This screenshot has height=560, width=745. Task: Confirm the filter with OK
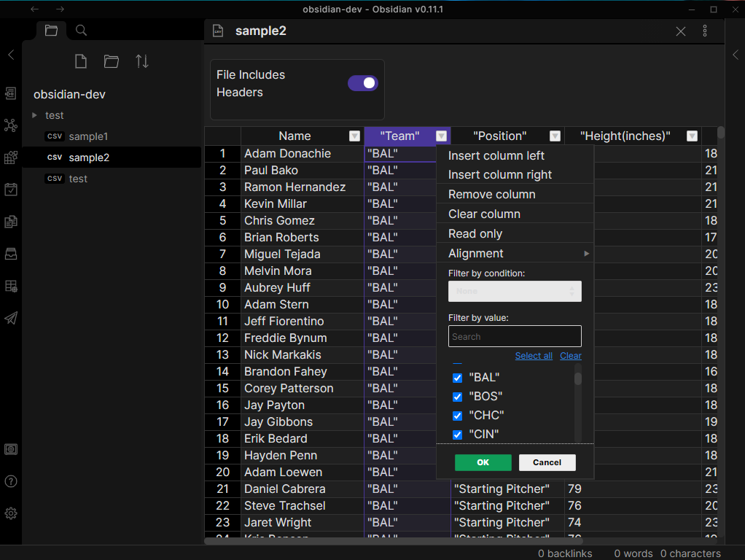[483, 462]
